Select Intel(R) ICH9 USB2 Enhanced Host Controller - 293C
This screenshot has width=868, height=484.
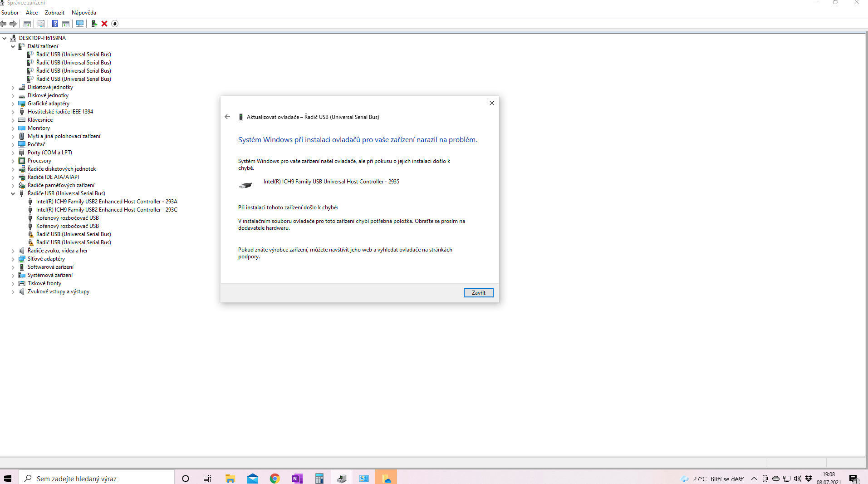(x=107, y=210)
